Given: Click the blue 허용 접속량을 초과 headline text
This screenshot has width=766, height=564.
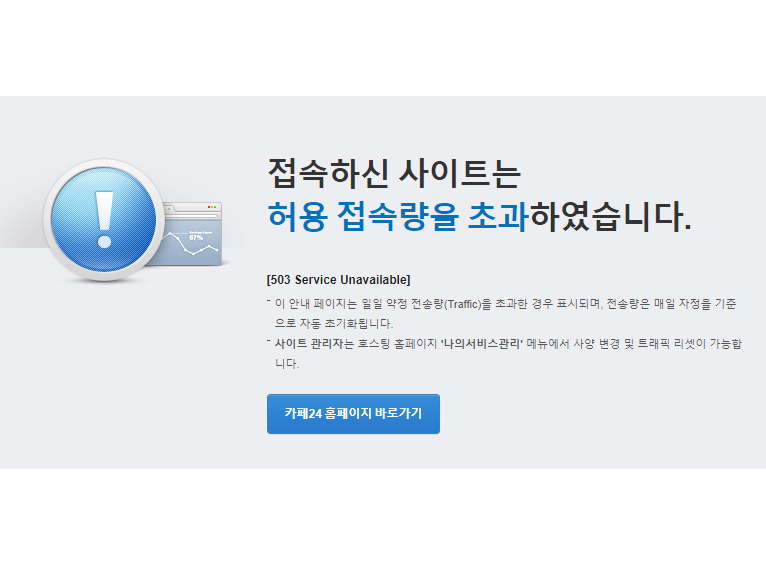Looking at the screenshot, I should pos(398,216).
